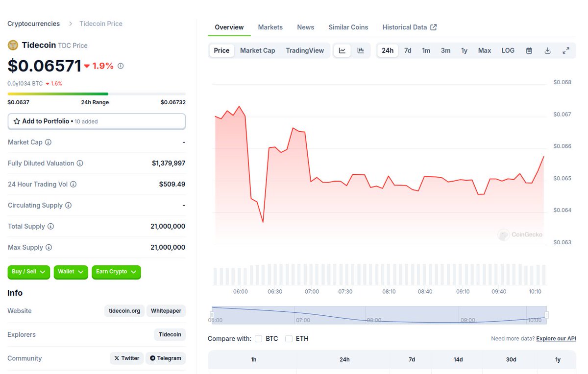Image resolution: width=588 pixels, height=374 pixels.
Task: Click left handle of chart range navigator
Action: coord(212,315)
